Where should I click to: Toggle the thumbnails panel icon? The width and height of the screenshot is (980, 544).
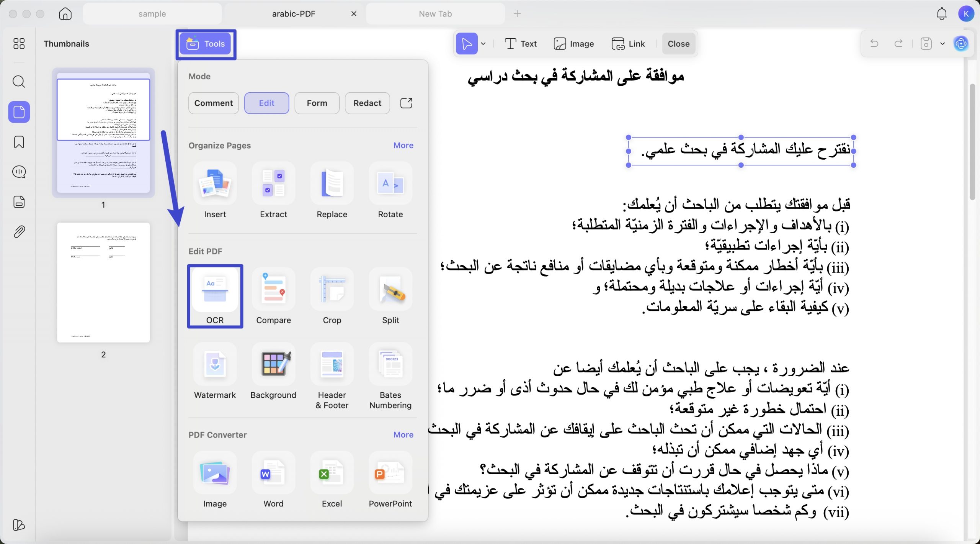tap(19, 112)
